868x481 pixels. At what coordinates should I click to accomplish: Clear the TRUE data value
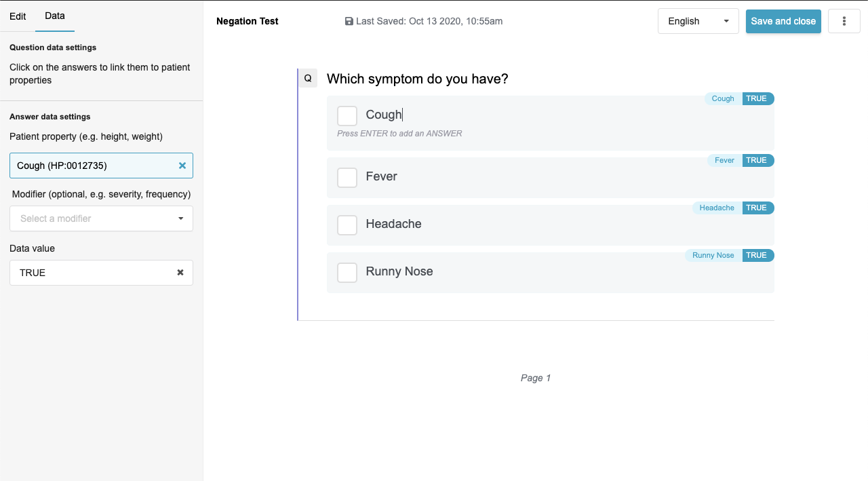coord(180,273)
